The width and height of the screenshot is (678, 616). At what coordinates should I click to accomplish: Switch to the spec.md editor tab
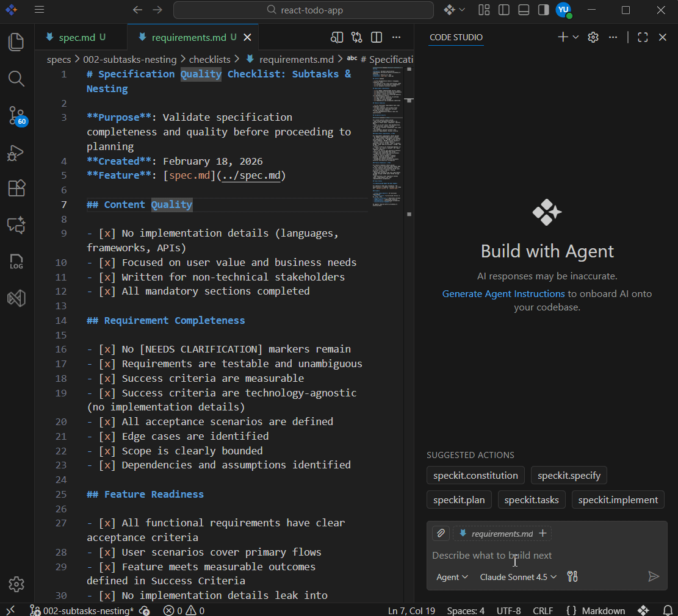coord(77,37)
